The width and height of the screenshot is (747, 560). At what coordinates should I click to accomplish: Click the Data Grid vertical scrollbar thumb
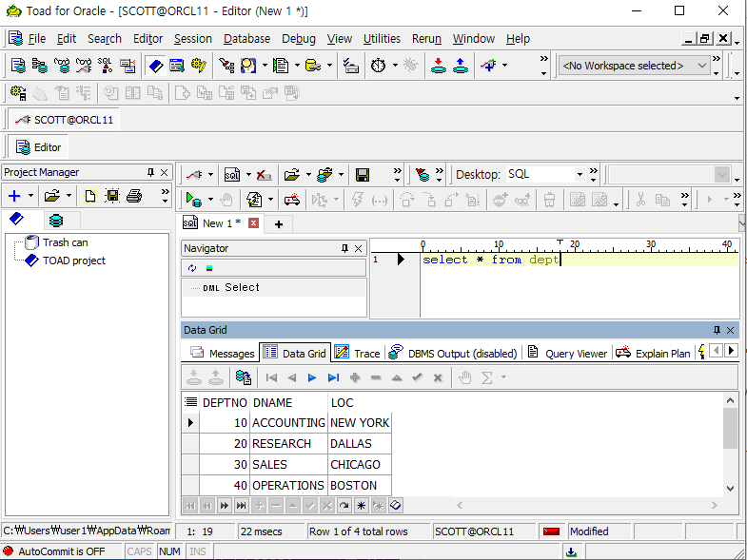pyautogui.click(x=729, y=428)
